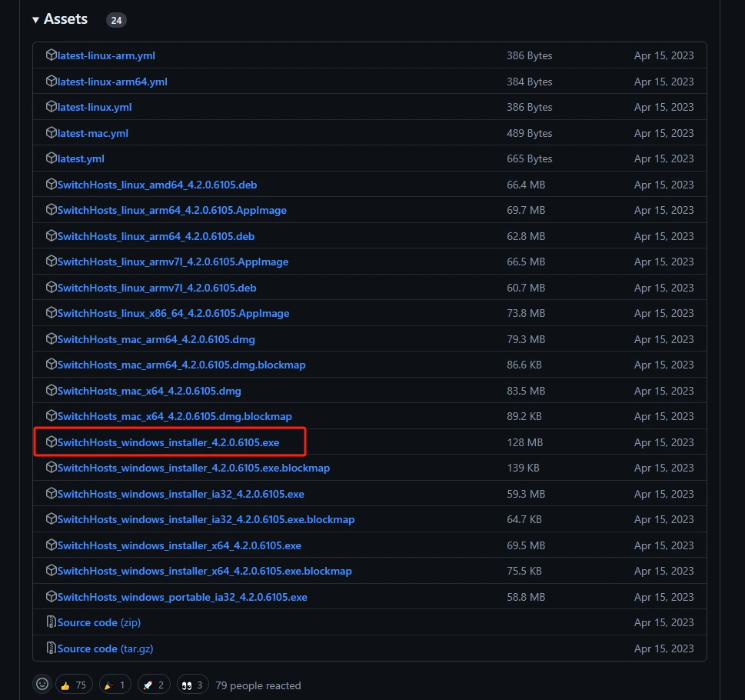The width and height of the screenshot is (745, 700).
Task: Click package icon beside linux_x86_64 AppImage
Action: tap(52, 313)
